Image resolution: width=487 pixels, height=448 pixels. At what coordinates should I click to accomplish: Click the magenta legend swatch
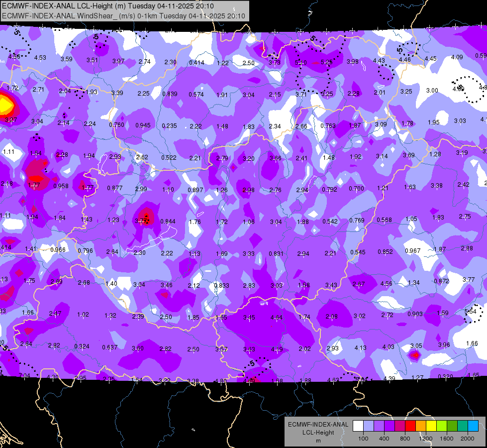point(400,426)
